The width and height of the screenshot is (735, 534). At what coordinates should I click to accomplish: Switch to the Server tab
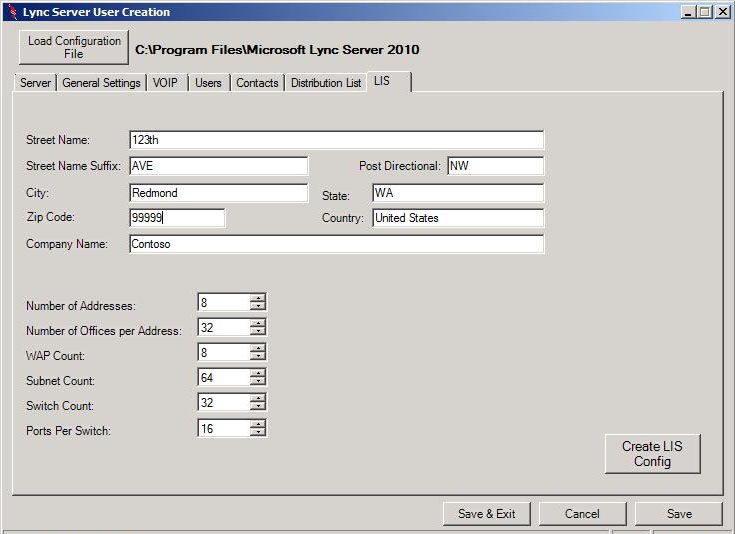pyautogui.click(x=35, y=83)
